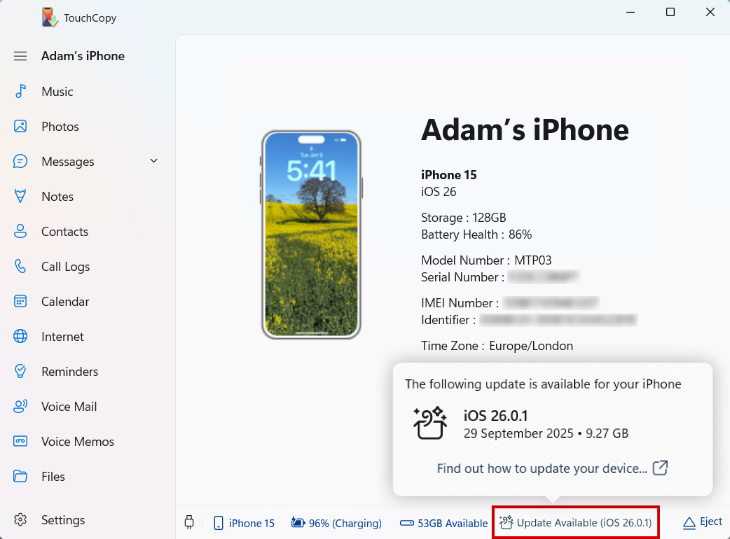The image size is (730, 539).
Task: Click the Battery Health 86% text
Action: coord(476,235)
